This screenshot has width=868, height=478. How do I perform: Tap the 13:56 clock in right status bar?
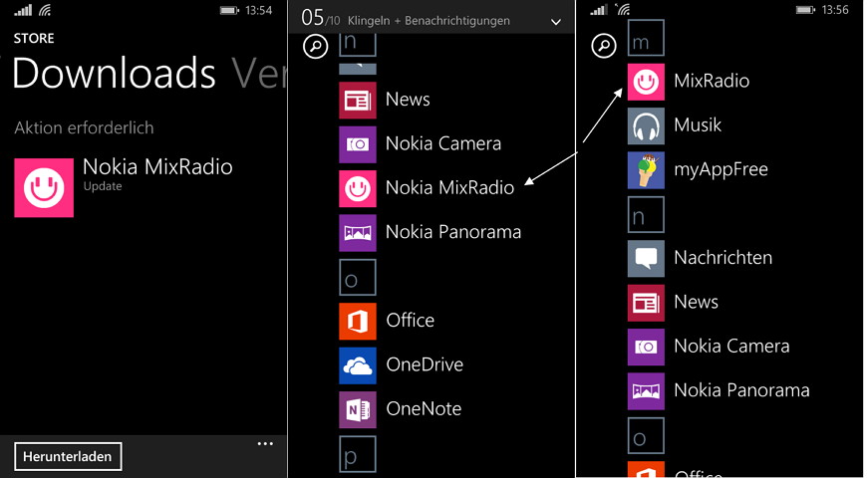tap(835, 10)
